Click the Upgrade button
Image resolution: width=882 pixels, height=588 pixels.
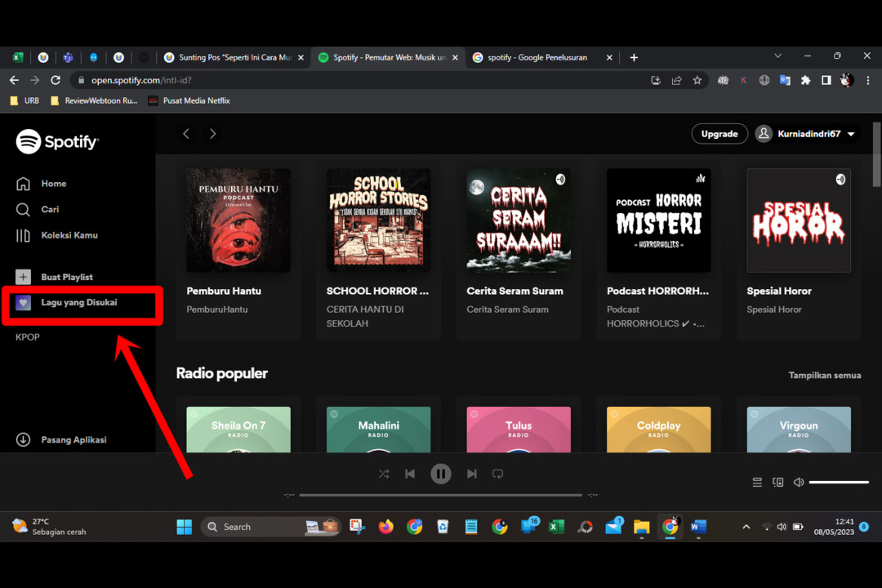coord(719,134)
